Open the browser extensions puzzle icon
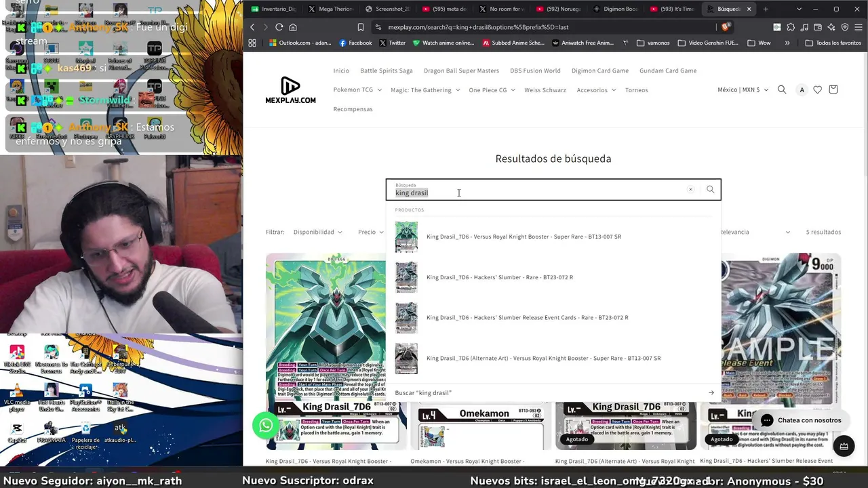The image size is (868, 488). pos(790,27)
